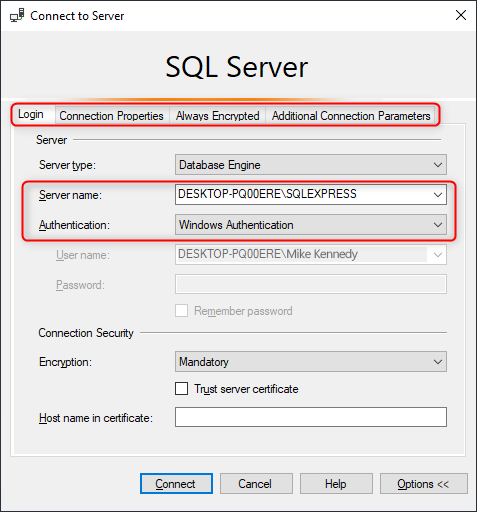
Task: Click the Server name label
Action: pos(70,195)
